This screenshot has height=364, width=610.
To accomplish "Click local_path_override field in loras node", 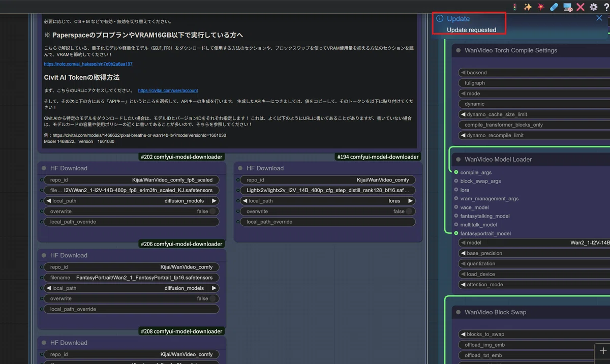I will click(327, 222).
